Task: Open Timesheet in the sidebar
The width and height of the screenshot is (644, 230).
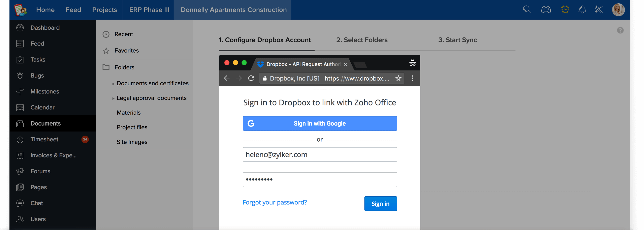Action: coord(44,139)
